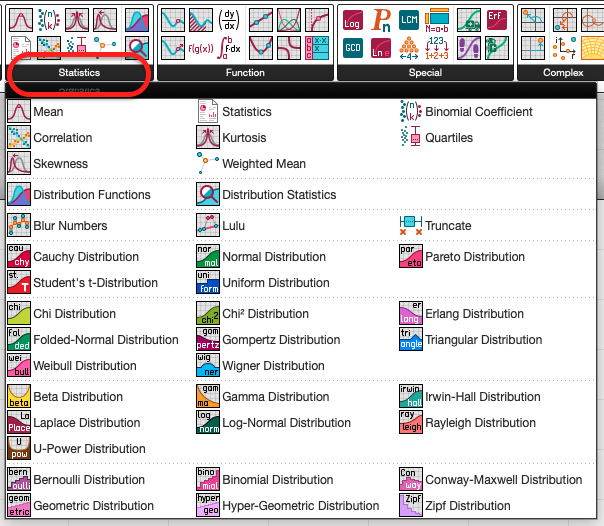Expand the Function panel header
The width and height of the screenshot is (604, 526).
pos(245,72)
